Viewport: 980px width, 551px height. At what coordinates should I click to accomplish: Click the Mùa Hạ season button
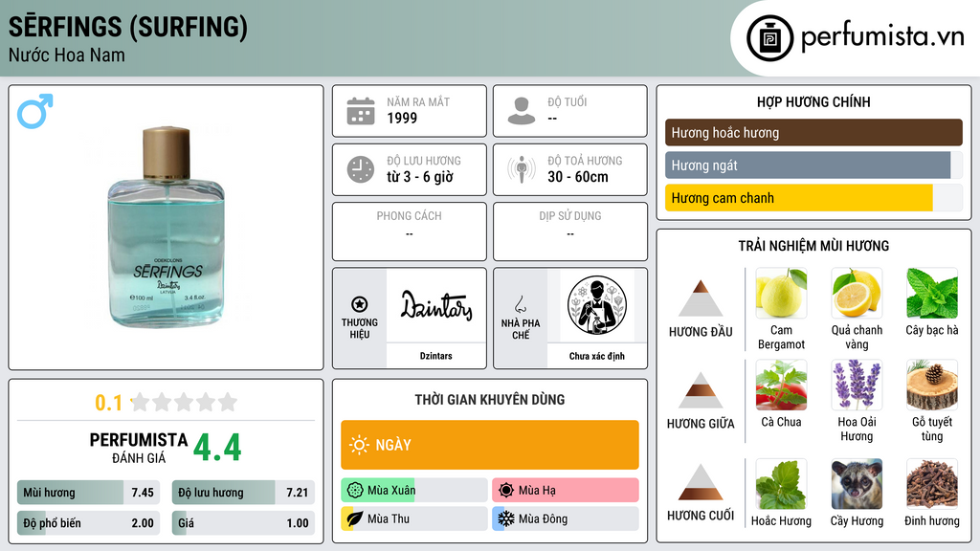[x=566, y=490]
